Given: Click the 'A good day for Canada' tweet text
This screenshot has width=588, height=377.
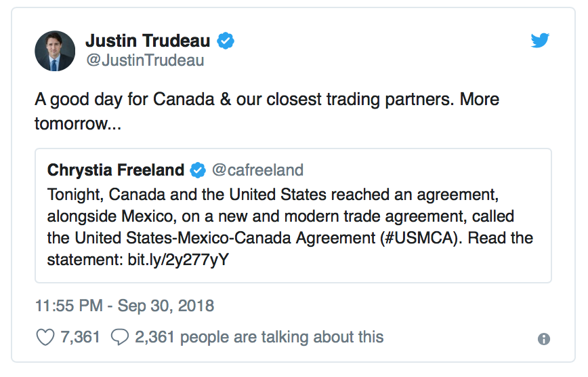Looking at the screenshot, I should [267, 111].
